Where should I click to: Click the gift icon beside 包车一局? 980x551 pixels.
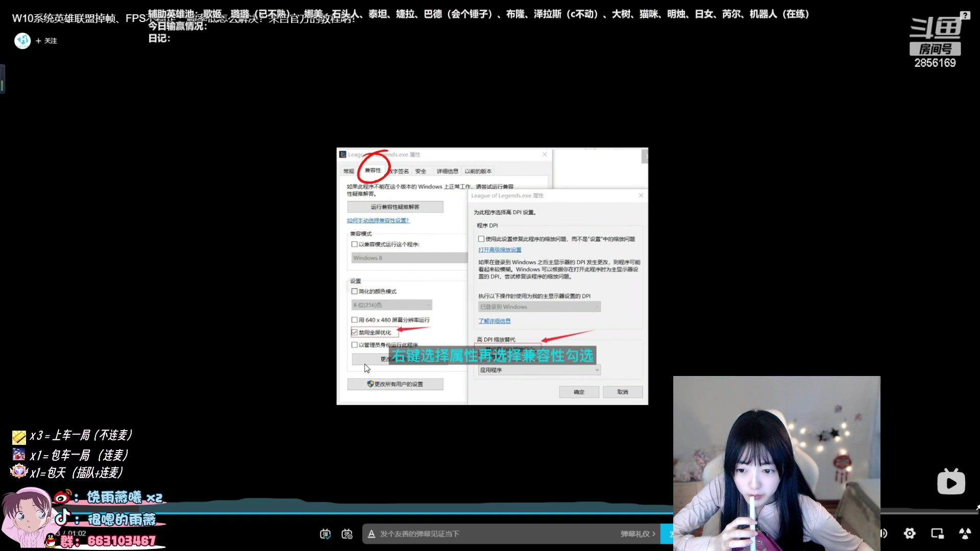(x=19, y=454)
